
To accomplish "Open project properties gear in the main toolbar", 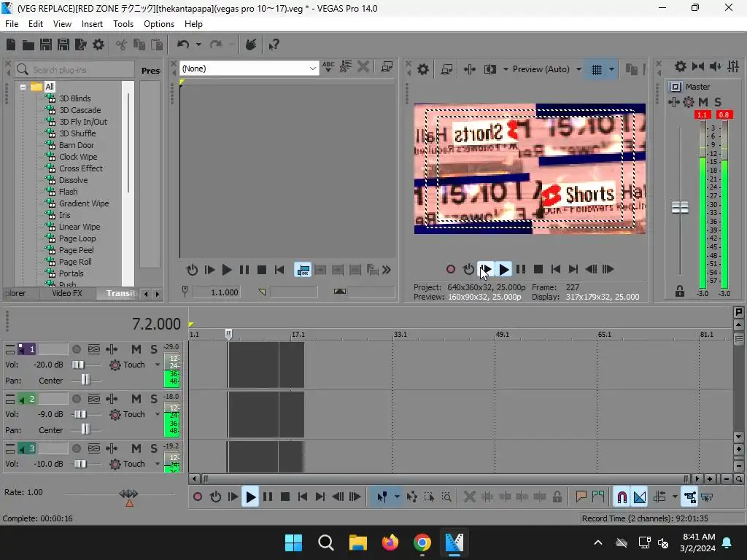I will 98,44.
